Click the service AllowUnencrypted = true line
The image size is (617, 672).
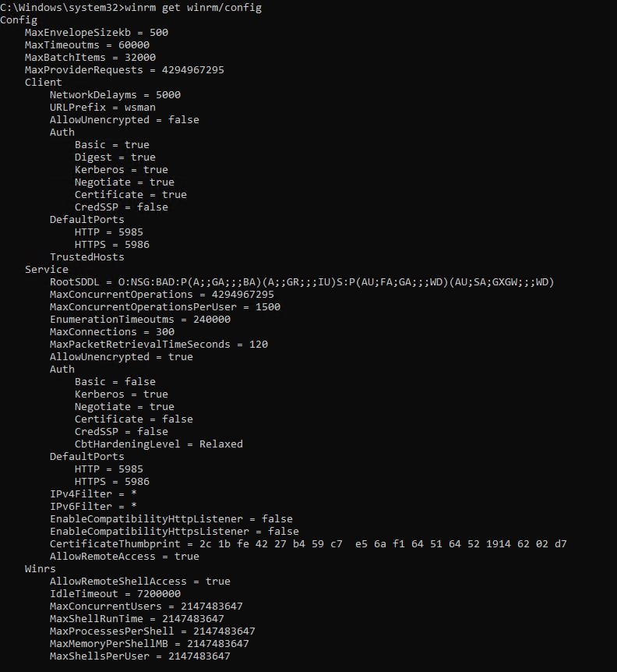click(122, 356)
